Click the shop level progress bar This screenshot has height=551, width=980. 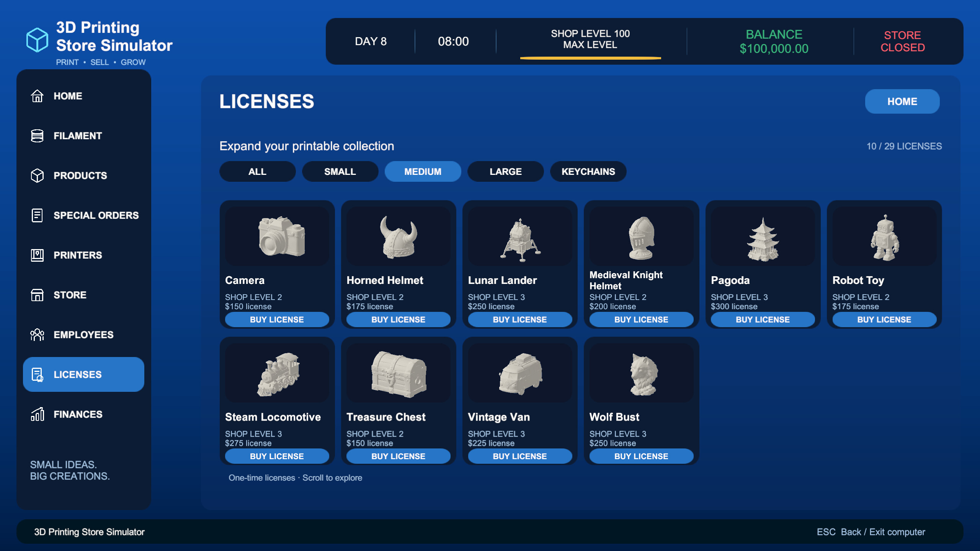point(590,58)
